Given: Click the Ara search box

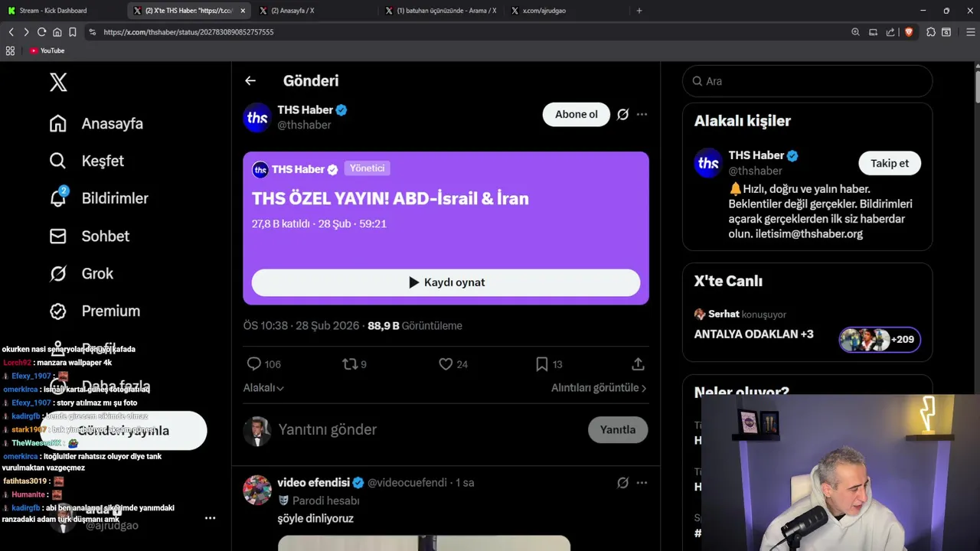Looking at the screenshot, I should [x=807, y=81].
